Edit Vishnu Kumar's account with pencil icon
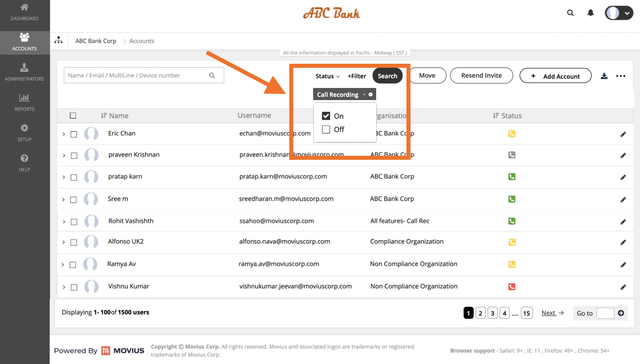The width and height of the screenshot is (640, 364). 623,287
